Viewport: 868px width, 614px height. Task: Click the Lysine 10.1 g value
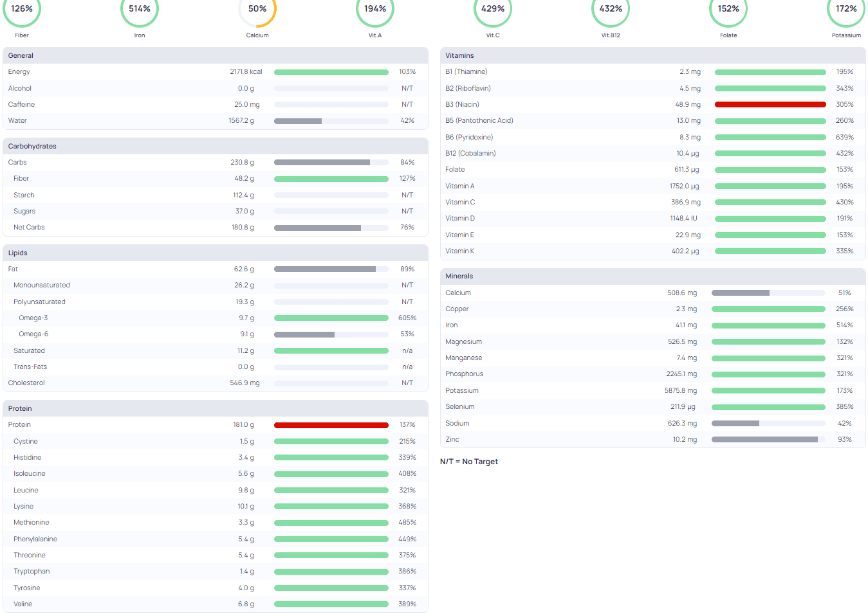click(x=246, y=507)
